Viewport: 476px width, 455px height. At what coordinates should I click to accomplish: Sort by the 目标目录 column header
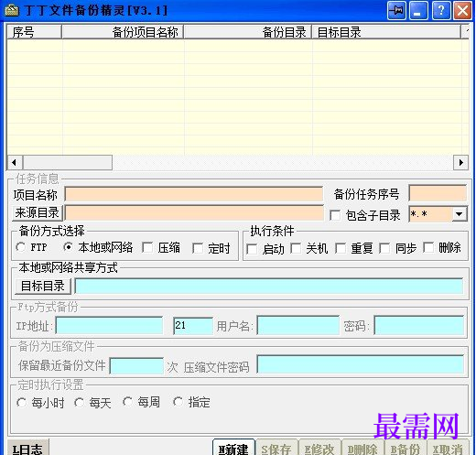click(386, 32)
